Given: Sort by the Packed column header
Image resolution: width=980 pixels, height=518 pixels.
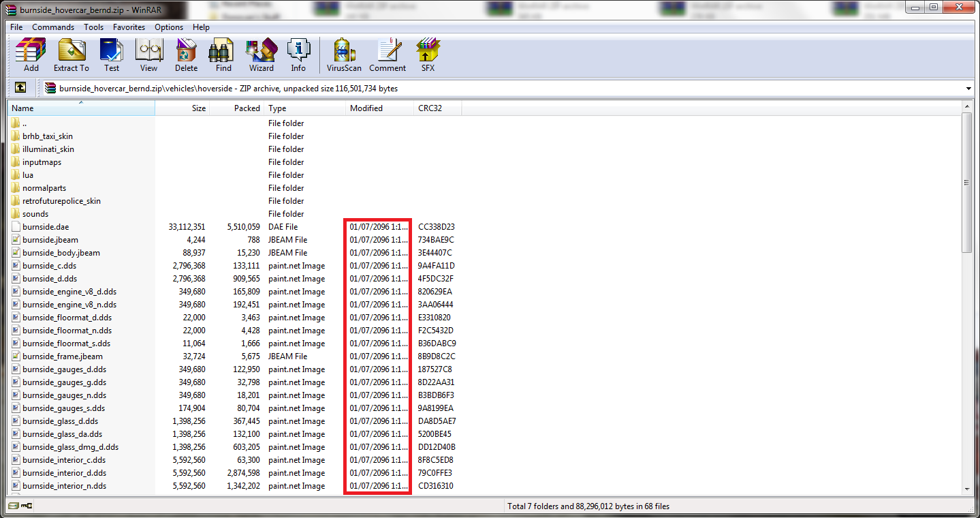Looking at the screenshot, I should pyautogui.click(x=236, y=108).
